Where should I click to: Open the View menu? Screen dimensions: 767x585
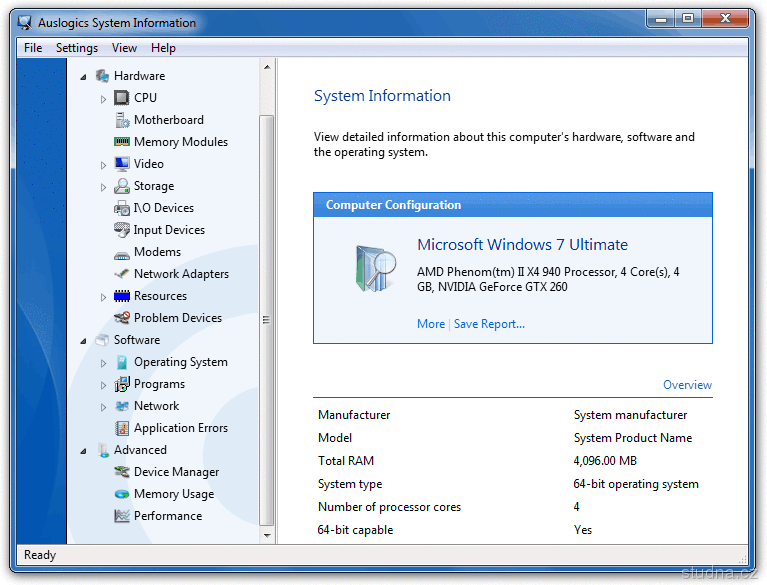click(x=125, y=48)
